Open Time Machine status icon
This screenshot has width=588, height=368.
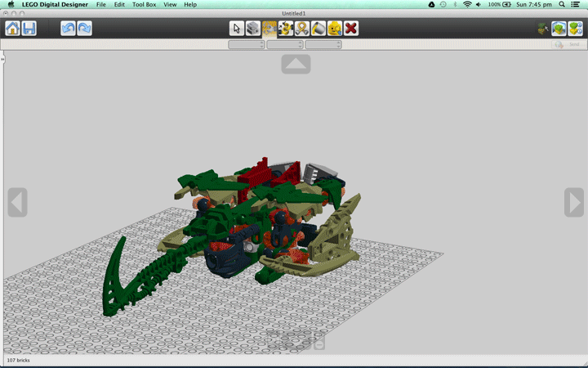[x=443, y=5]
